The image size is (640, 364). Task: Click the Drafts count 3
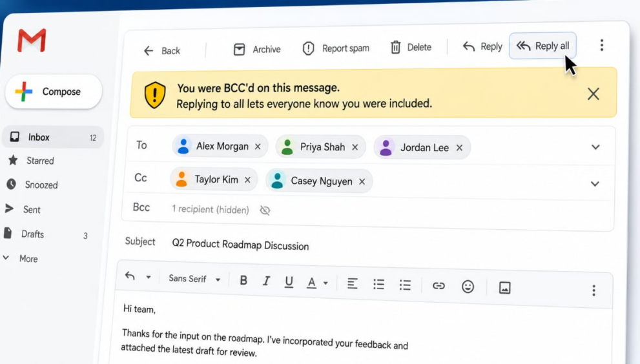pyautogui.click(x=85, y=236)
